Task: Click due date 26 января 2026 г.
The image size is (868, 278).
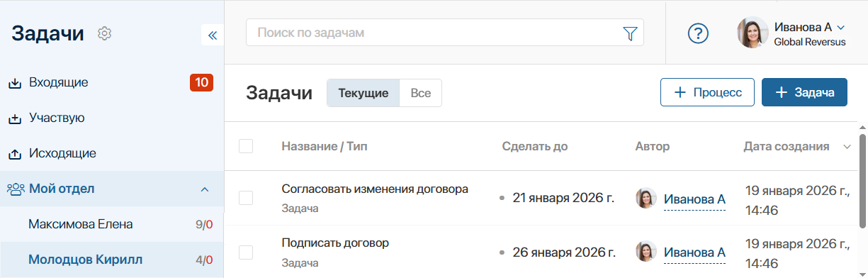Action: pos(563,252)
